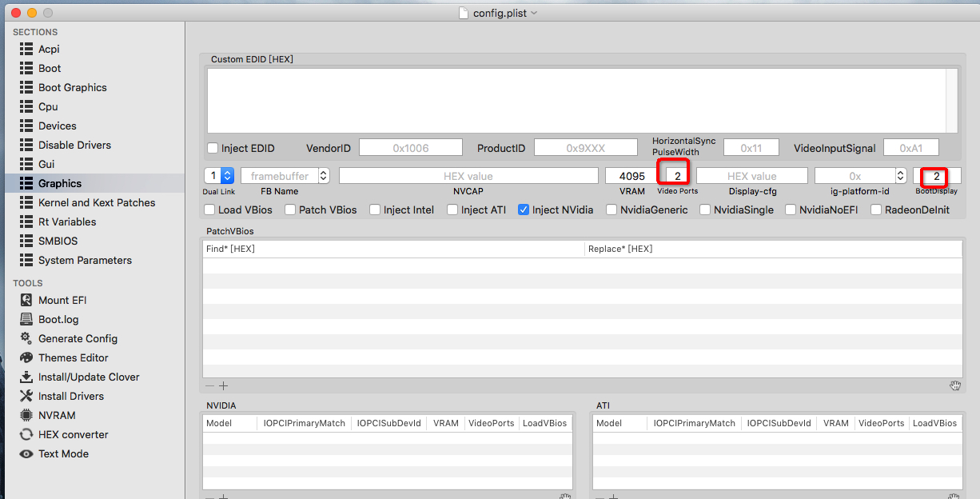The width and height of the screenshot is (980, 499).
Task: Click the Video Ports value field
Action: click(x=677, y=176)
